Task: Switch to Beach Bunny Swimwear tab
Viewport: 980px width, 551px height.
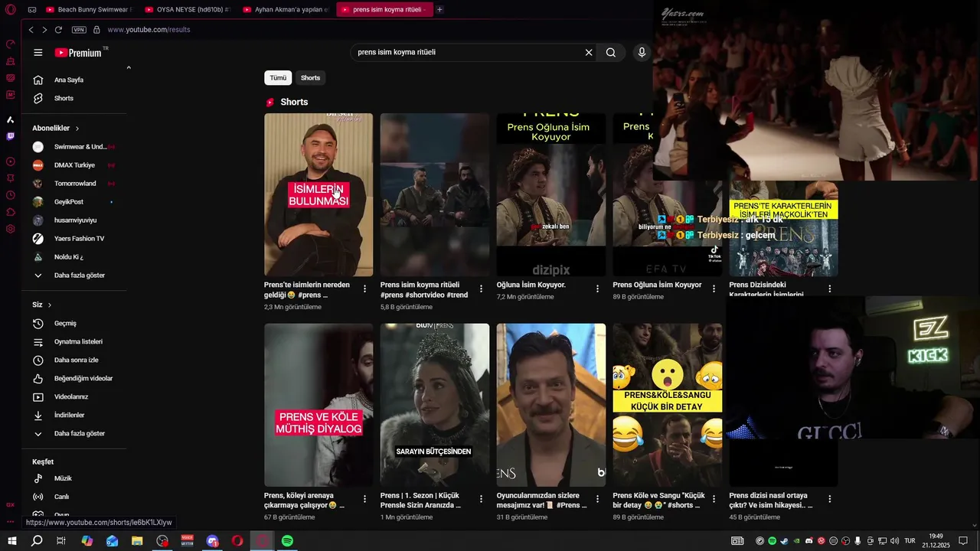Action: pos(90,9)
